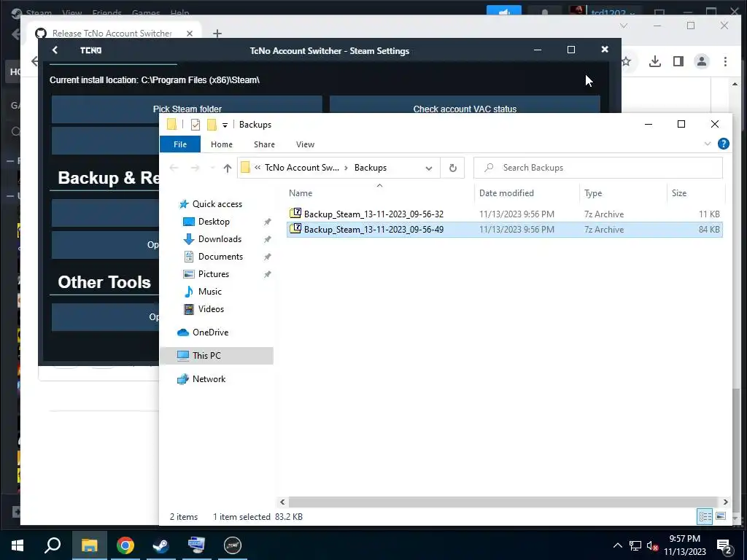Click the Properties icon in quick access toolbar
Screen dimensions: 747x560
click(x=196, y=125)
